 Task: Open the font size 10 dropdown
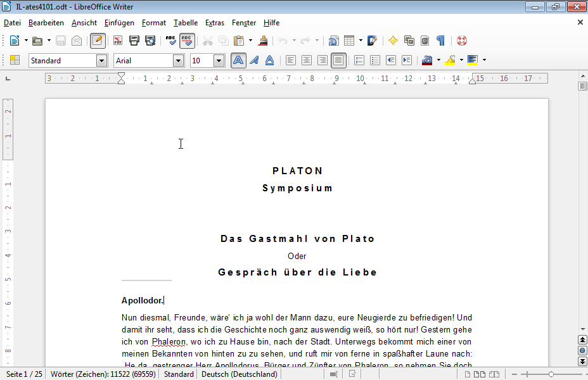(x=219, y=60)
